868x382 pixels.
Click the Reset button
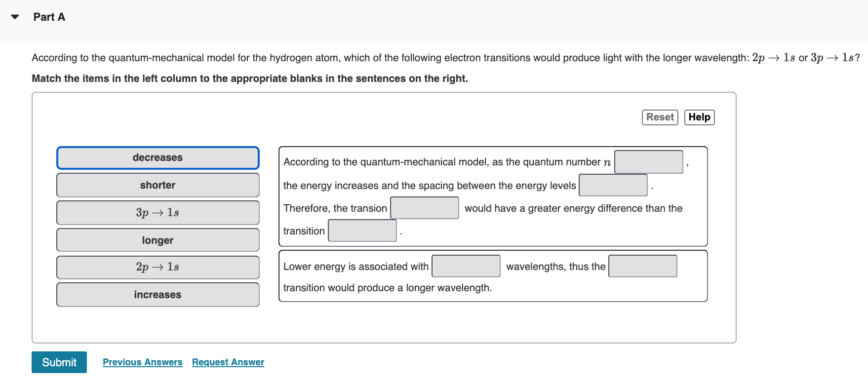[660, 117]
